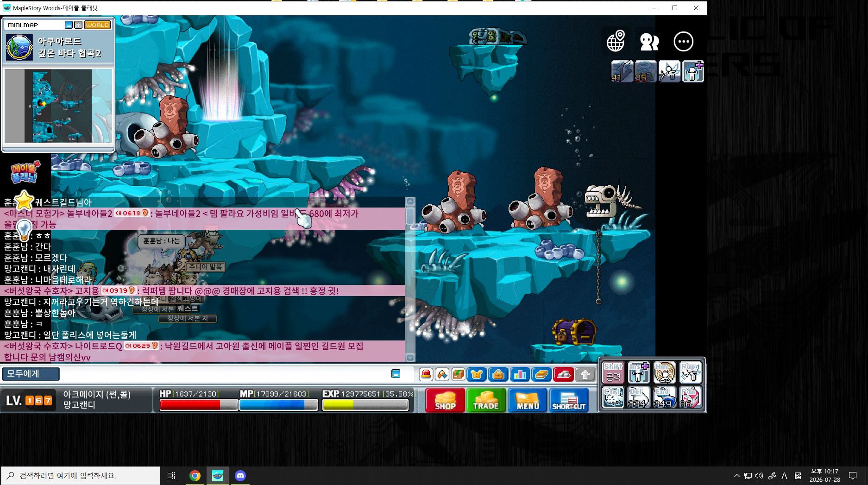
Task: Toggle the chat window minimize button
Action: point(396,374)
